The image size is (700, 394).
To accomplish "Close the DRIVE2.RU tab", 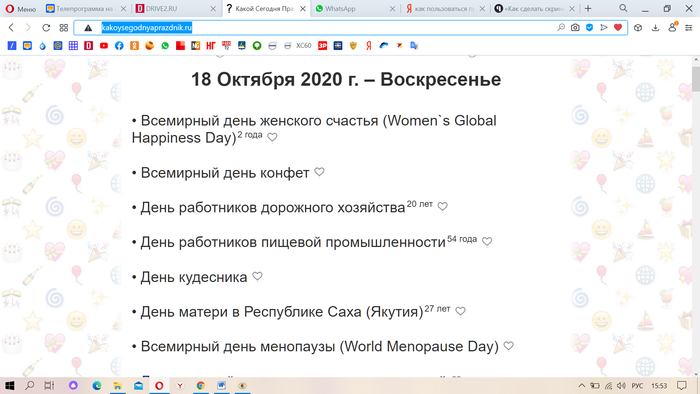I will 213,8.
